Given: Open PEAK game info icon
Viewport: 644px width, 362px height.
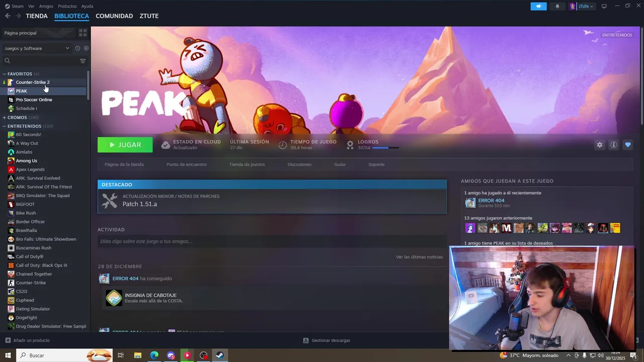Looking at the screenshot, I should pyautogui.click(x=614, y=145).
